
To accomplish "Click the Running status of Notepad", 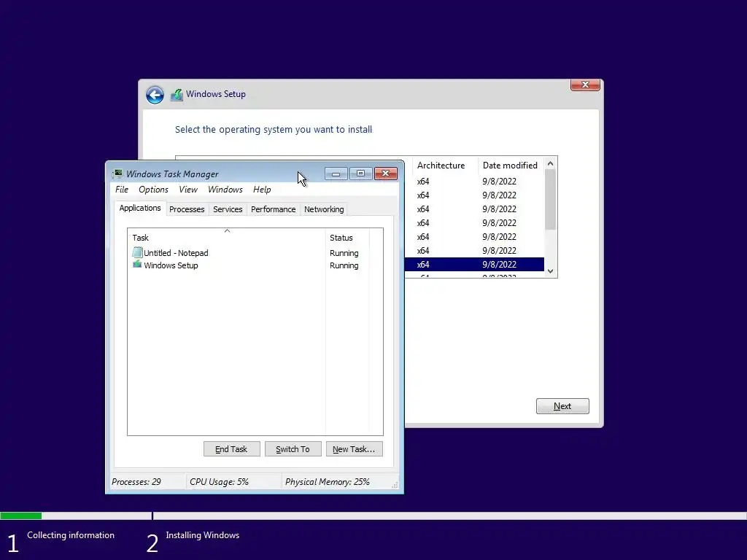I will [344, 253].
